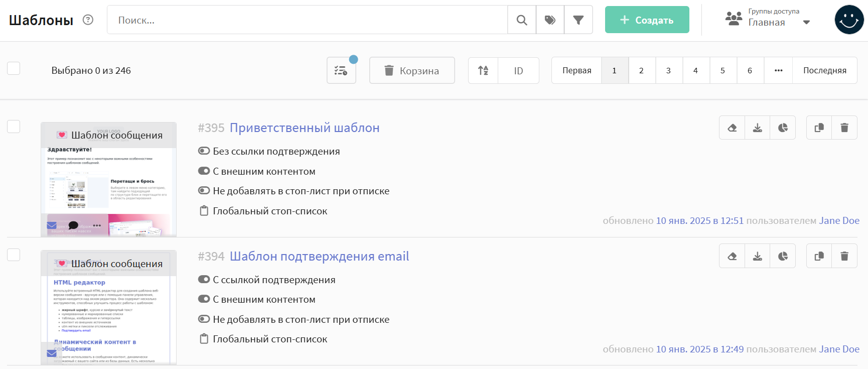
Task: Toggle 'Не добавлять в стоп-лист' for #395
Action: [x=204, y=190]
